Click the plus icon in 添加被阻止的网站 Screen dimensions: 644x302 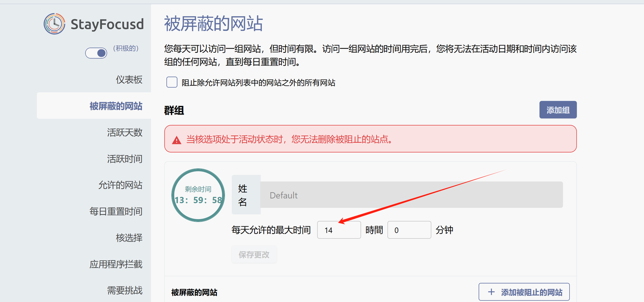[491, 292]
